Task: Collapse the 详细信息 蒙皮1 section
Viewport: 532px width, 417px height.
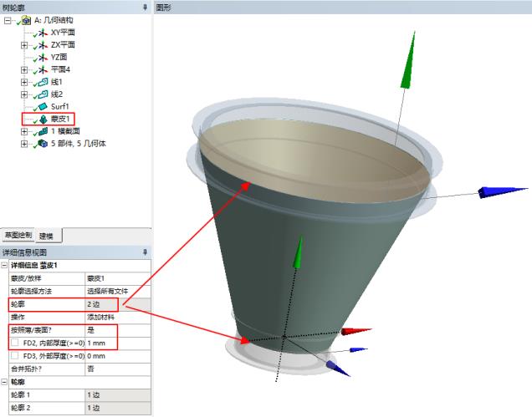Action: tap(5, 265)
